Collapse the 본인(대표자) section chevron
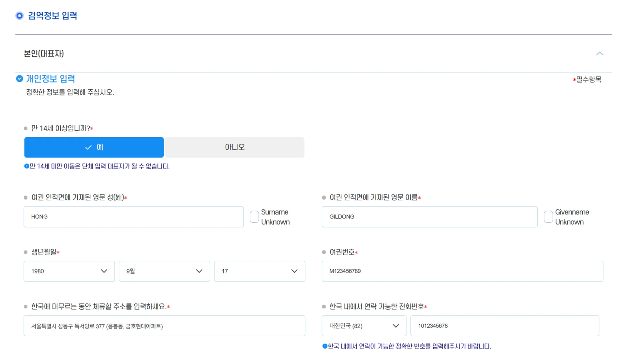 599,53
